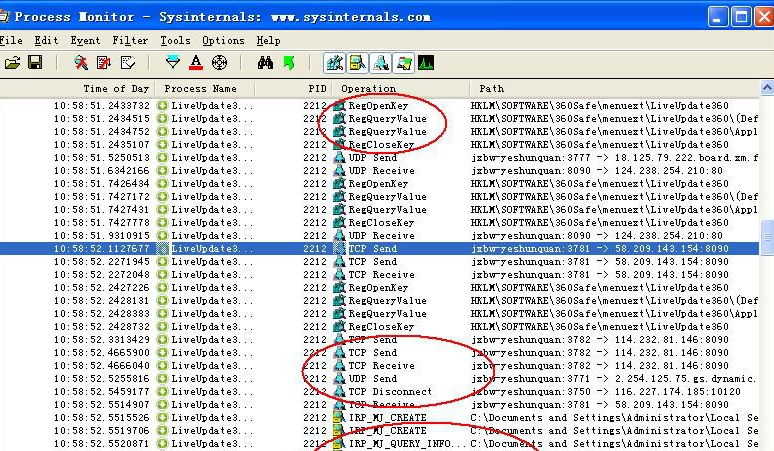Image resolution: width=774 pixels, height=451 pixels.
Task: Open the Help menu
Action: click(268, 40)
